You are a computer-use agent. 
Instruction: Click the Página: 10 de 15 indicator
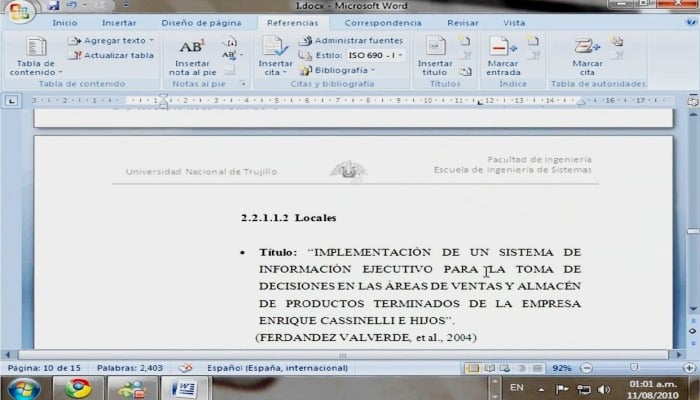click(44, 368)
